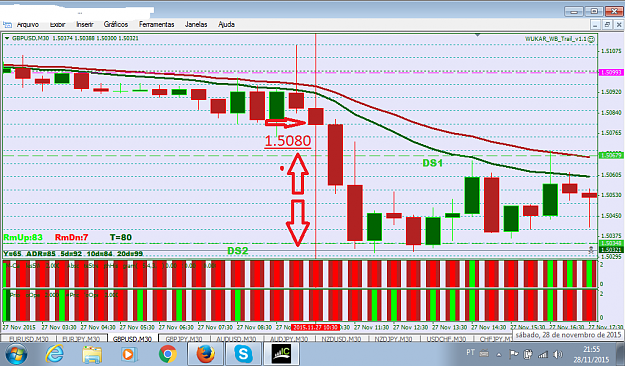
Task: Switch to Firefox in the taskbar
Action: [205, 354]
